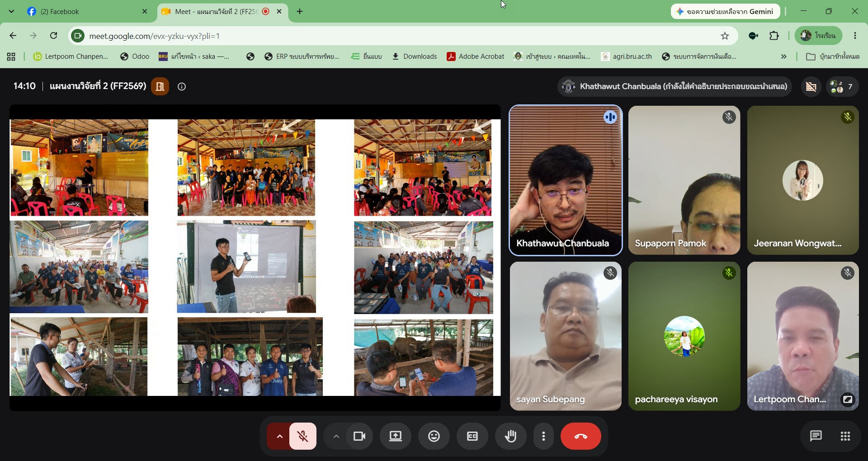This screenshot has width=868, height=461.
Task: Show hidden bookmarks overflow chevron
Action: tap(783, 56)
